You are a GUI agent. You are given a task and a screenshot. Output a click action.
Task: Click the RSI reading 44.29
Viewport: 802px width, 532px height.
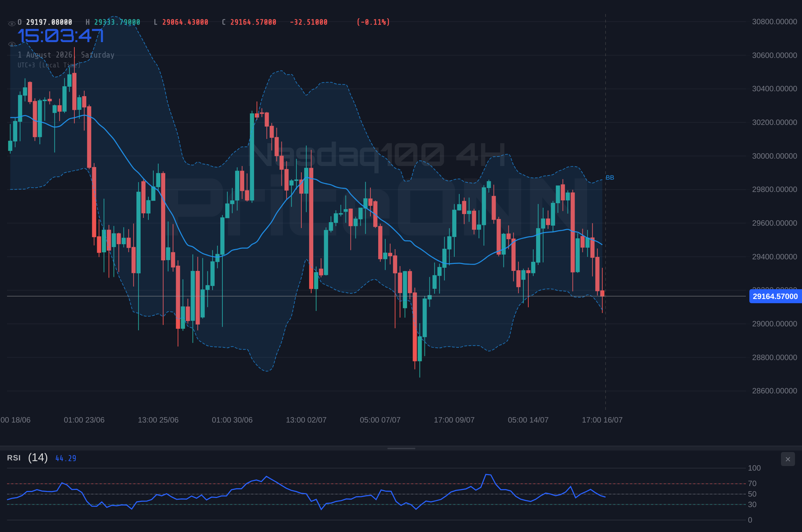[66, 458]
